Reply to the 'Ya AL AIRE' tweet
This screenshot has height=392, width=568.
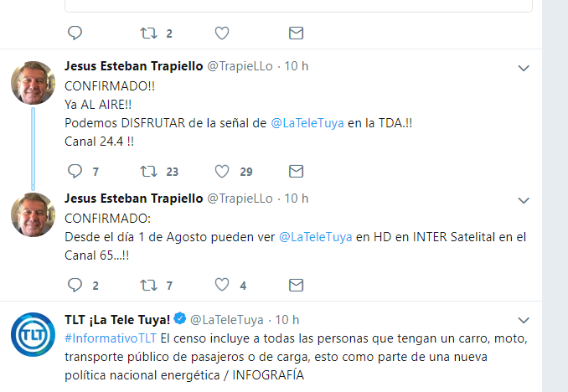(75, 171)
